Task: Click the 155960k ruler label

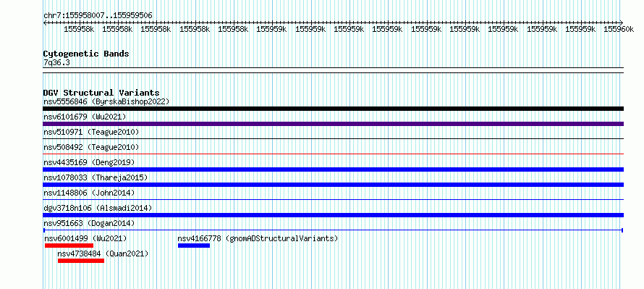Action: click(619, 29)
